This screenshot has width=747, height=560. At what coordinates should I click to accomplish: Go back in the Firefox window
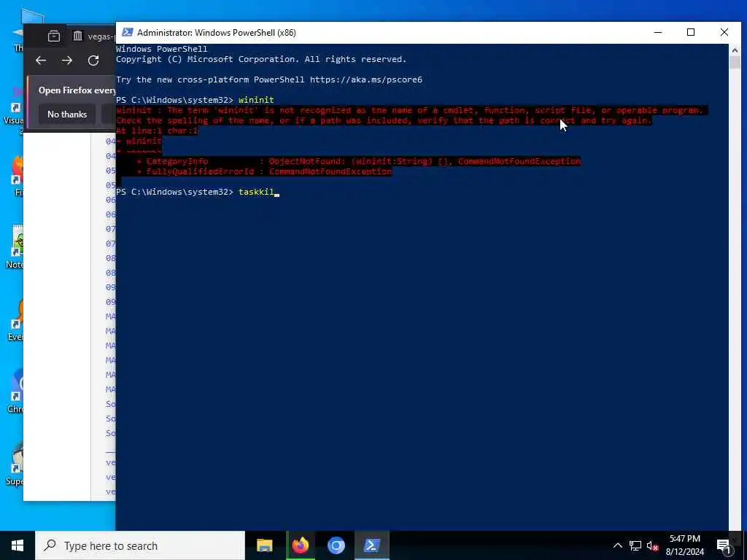[x=41, y=60]
